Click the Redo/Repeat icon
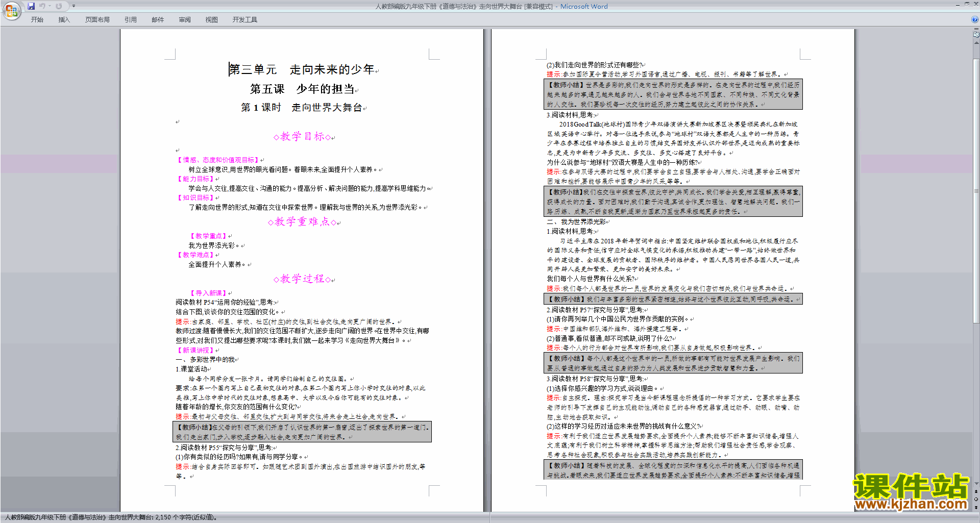The image size is (980, 523). click(x=59, y=6)
